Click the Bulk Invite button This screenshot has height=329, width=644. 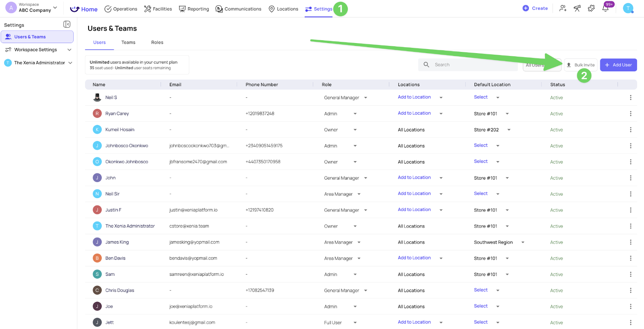point(580,65)
